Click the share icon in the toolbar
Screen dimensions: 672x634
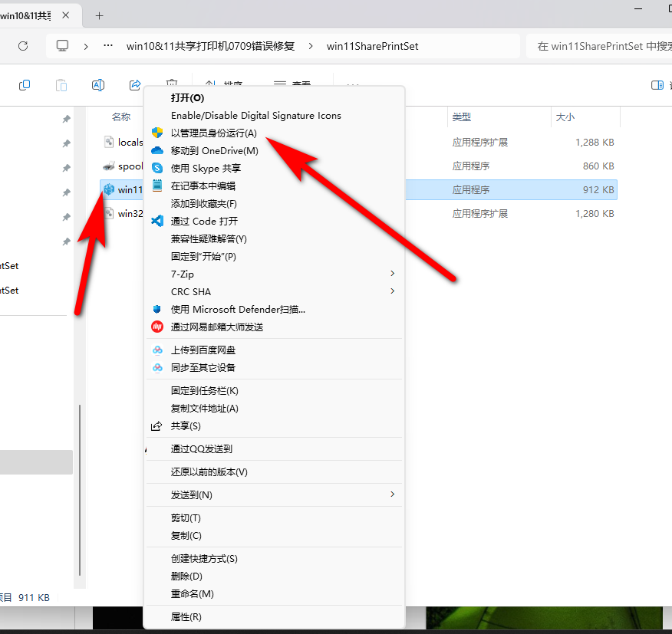pos(135,85)
